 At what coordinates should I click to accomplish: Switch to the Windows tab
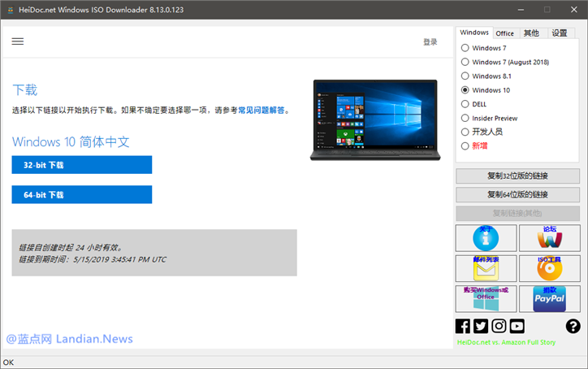[x=474, y=33]
